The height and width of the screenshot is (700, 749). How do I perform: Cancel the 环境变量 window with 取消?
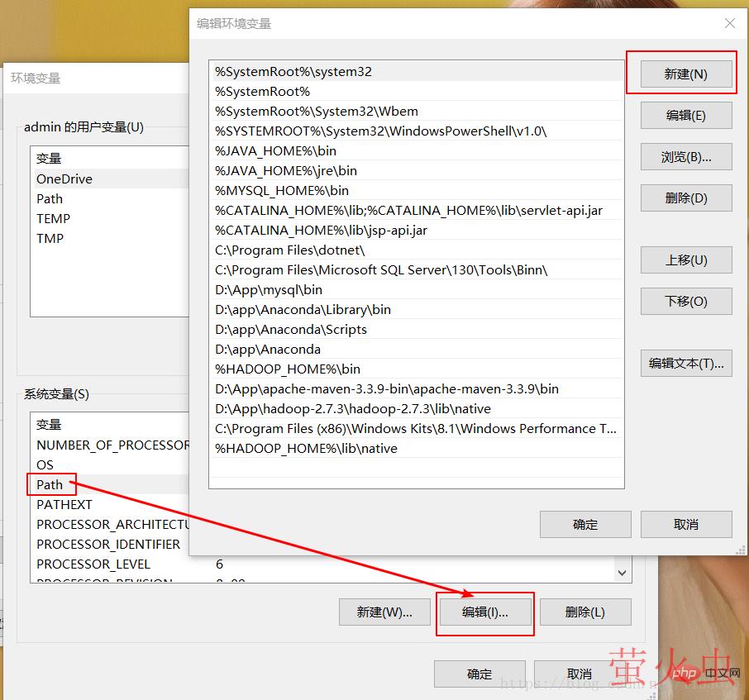click(x=580, y=674)
